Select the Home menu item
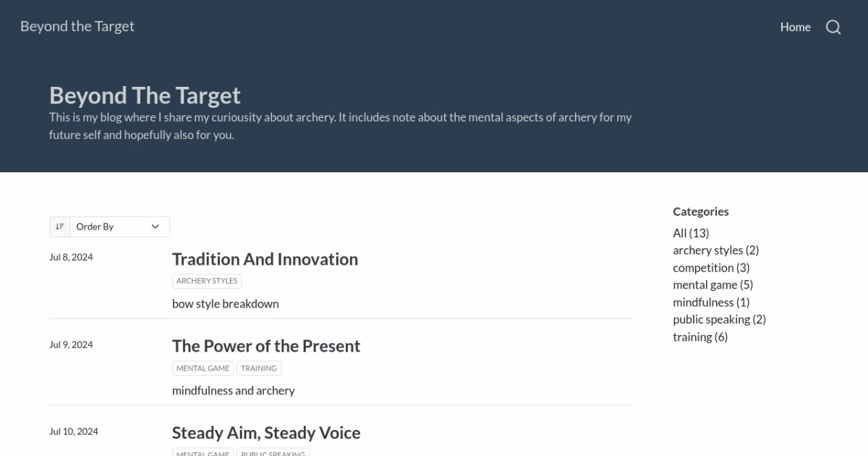Viewport: 868px width, 456px height. pos(795,27)
